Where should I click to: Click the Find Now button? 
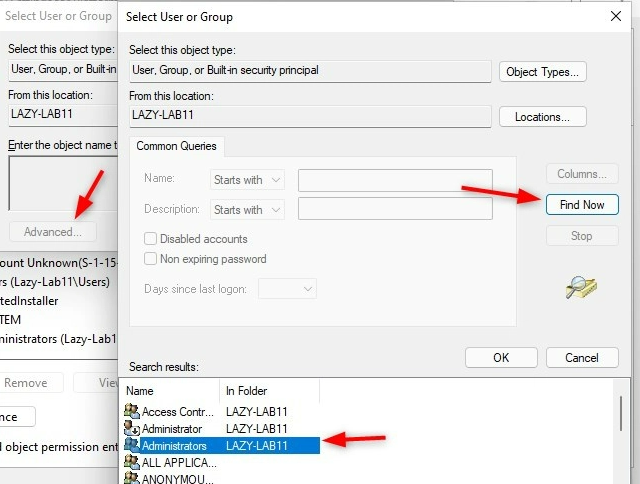(x=582, y=205)
